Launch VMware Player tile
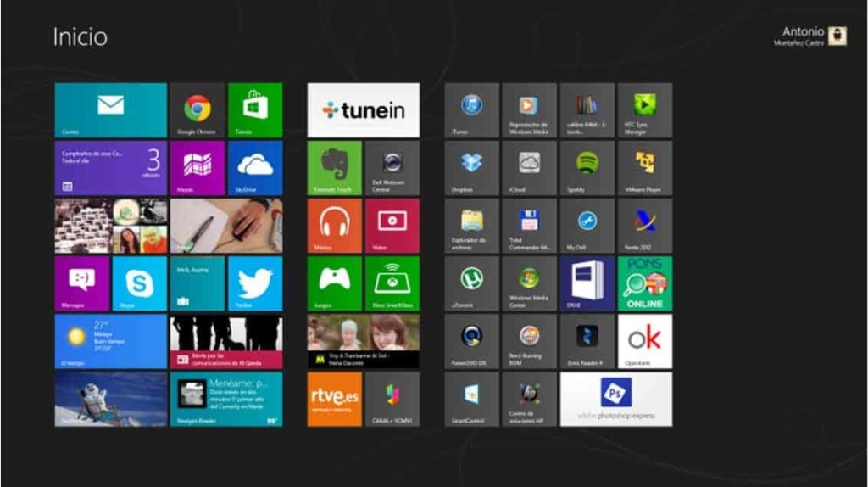868x487 pixels. tap(644, 167)
